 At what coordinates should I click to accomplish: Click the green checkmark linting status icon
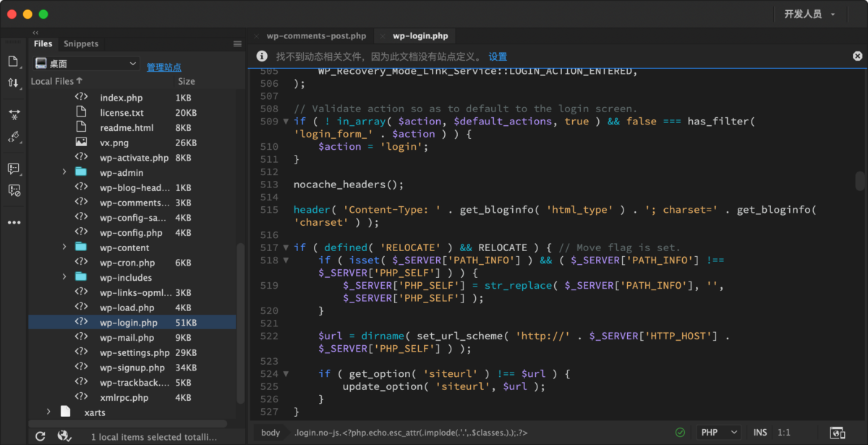click(x=680, y=433)
